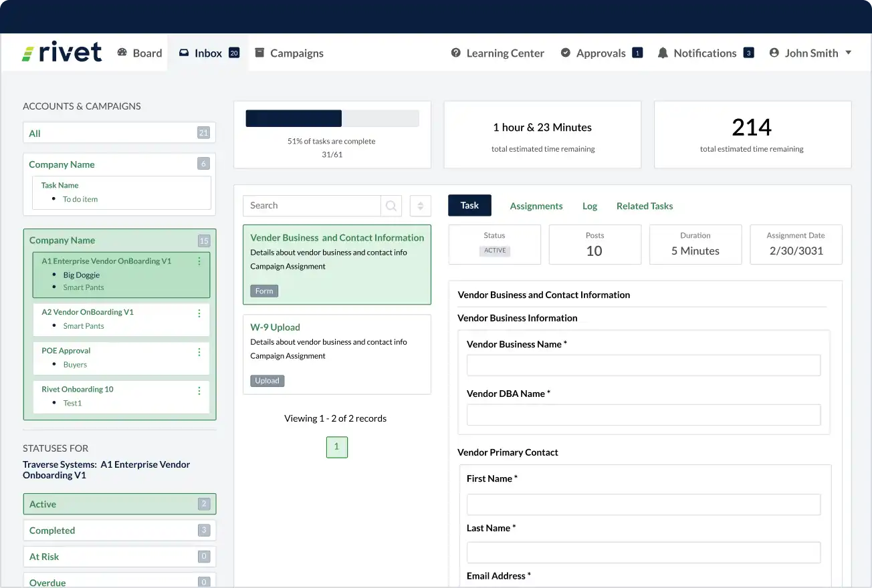Switch to the Assignments tab
This screenshot has height=588, width=872.
pyautogui.click(x=536, y=206)
